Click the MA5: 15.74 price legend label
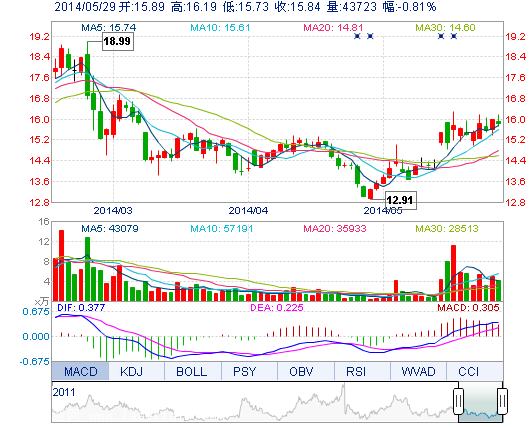The image size is (529, 427). [109, 27]
